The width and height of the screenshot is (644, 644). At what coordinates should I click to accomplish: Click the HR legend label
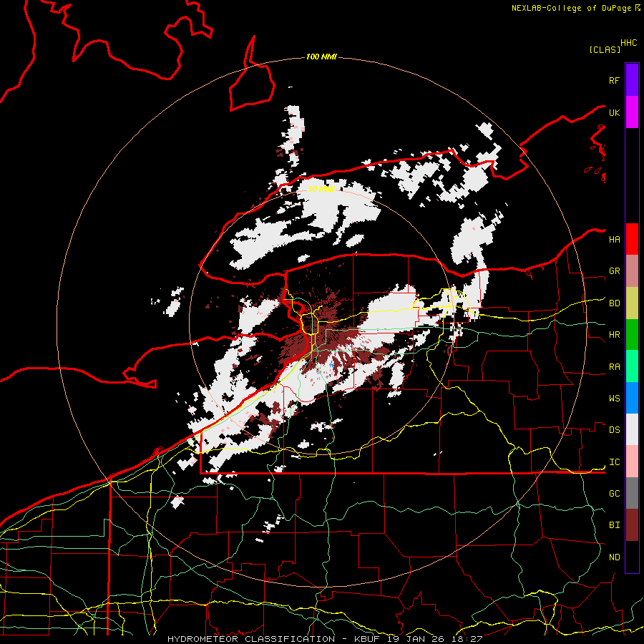[614, 335]
